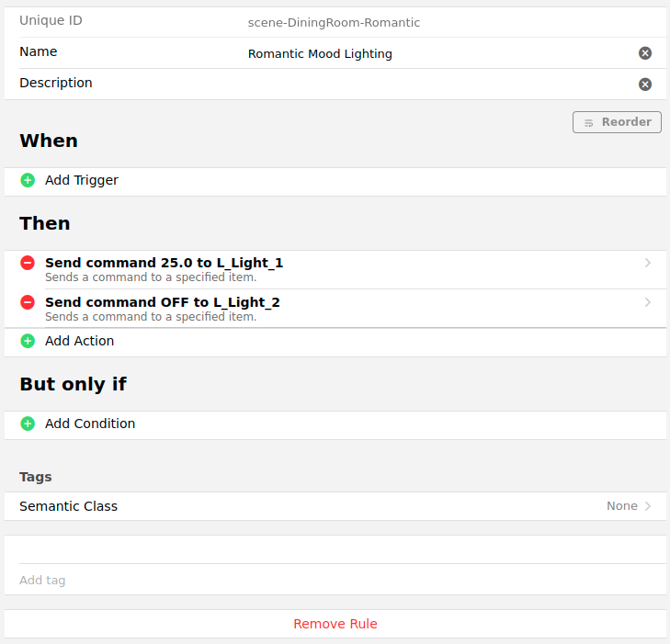The height and width of the screenshot is (644, 670).
Task: Click the Add Condition link
Action: click(90, 424)
